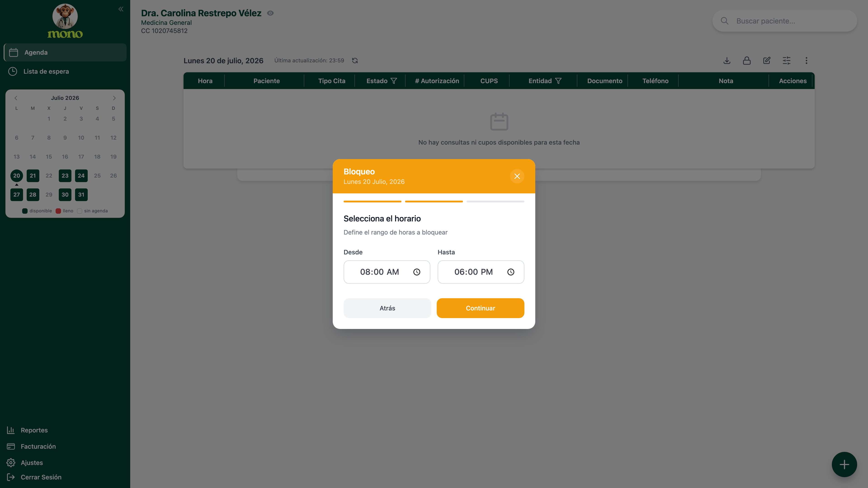Click the clock icon in Desde field
868x488 pixels.
click(x=417, y=272)
